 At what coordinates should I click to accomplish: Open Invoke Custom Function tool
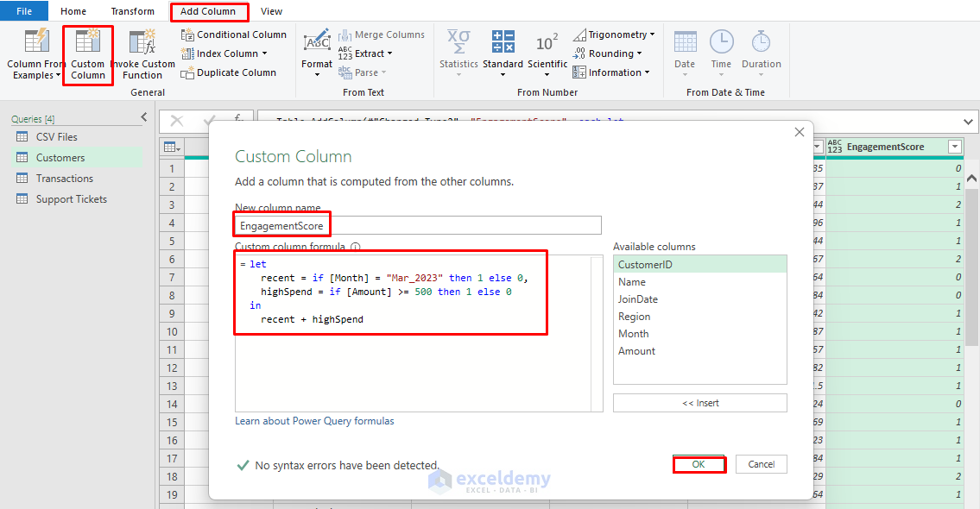(x=142, y=55)
